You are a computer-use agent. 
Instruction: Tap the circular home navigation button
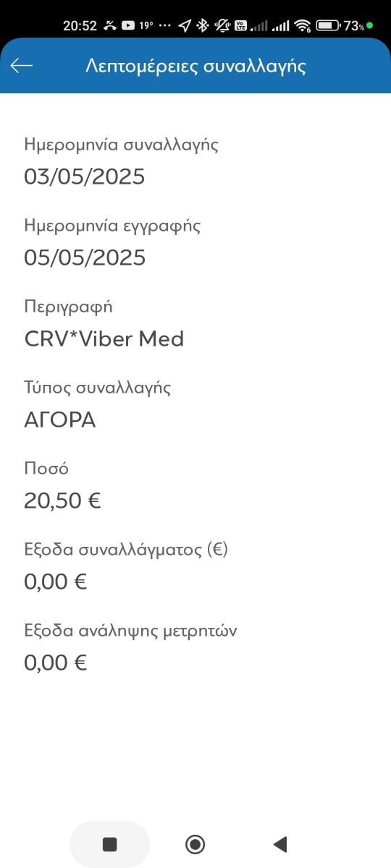(195, 844)
